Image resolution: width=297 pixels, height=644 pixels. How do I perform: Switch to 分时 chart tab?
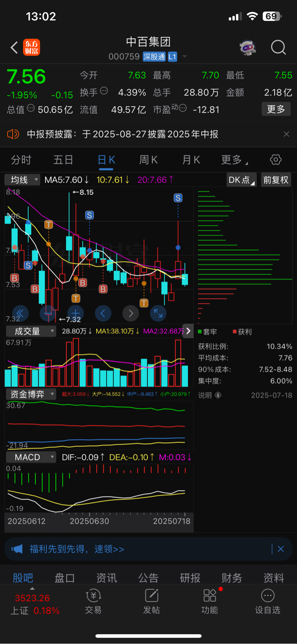(21, 160)
